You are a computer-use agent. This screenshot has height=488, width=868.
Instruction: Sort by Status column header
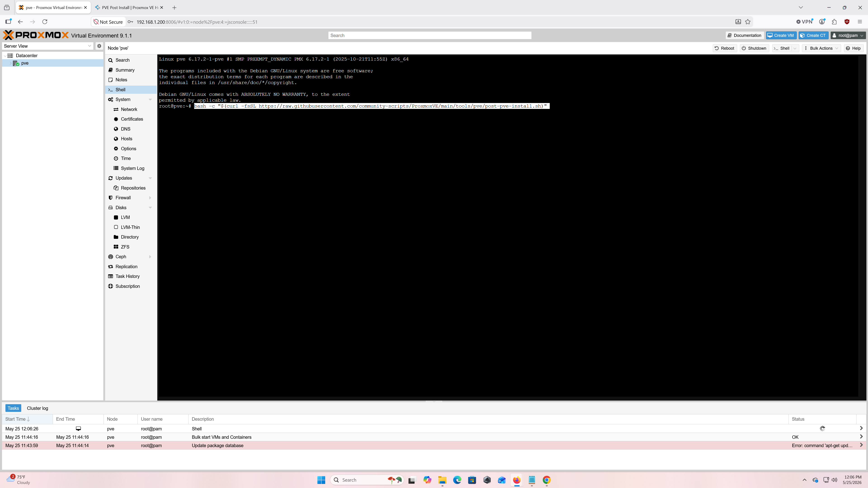click(x=822, y=419)
